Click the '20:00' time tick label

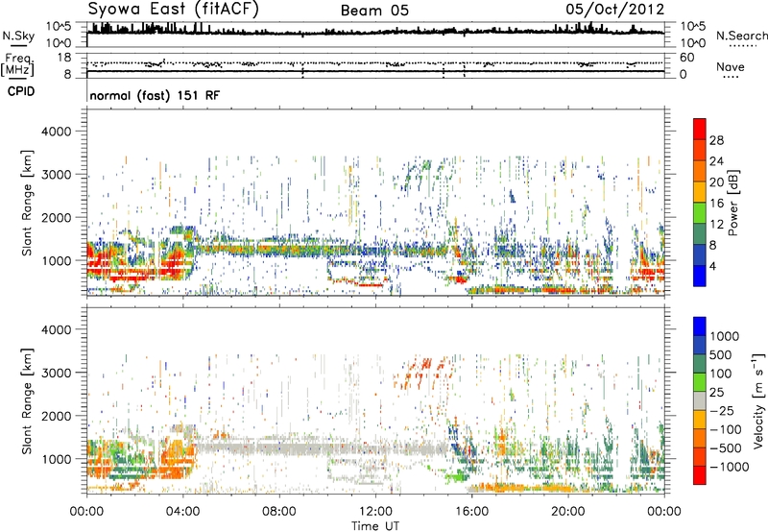(x=568, y=512)
